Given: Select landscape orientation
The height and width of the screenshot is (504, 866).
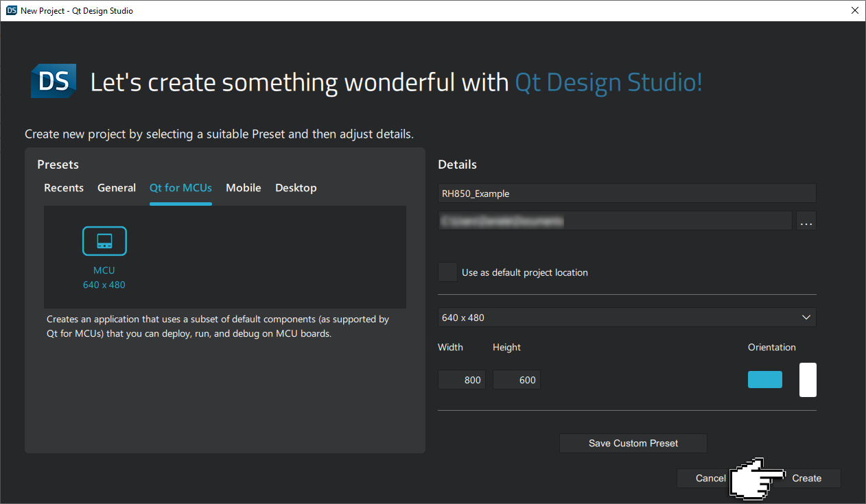Looking at the screenshot, I should pos(764,379).
